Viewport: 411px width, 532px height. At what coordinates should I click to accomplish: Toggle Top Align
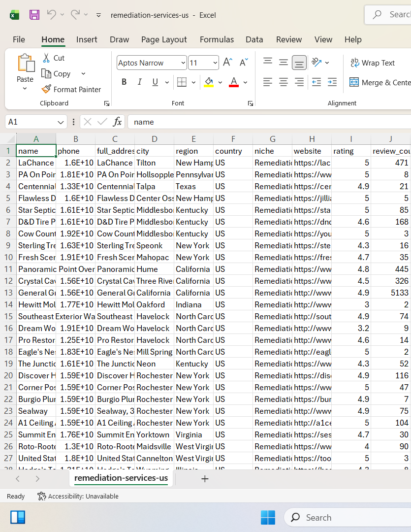point(268,62)
